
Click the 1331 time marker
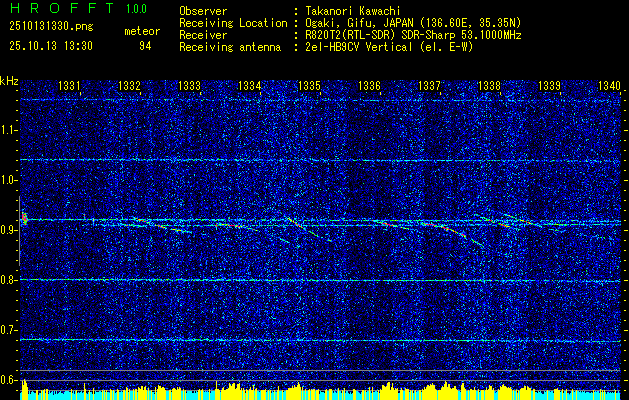[x=69, y=86]
